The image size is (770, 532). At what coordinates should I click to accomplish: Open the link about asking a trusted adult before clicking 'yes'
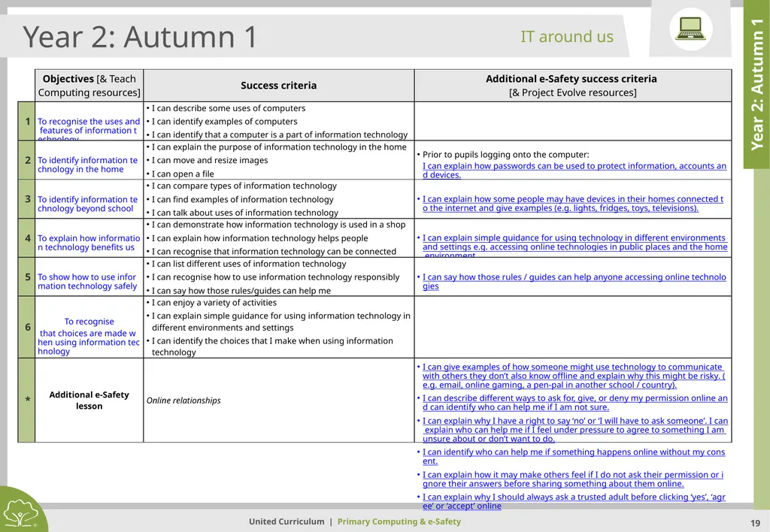(574, 501)
